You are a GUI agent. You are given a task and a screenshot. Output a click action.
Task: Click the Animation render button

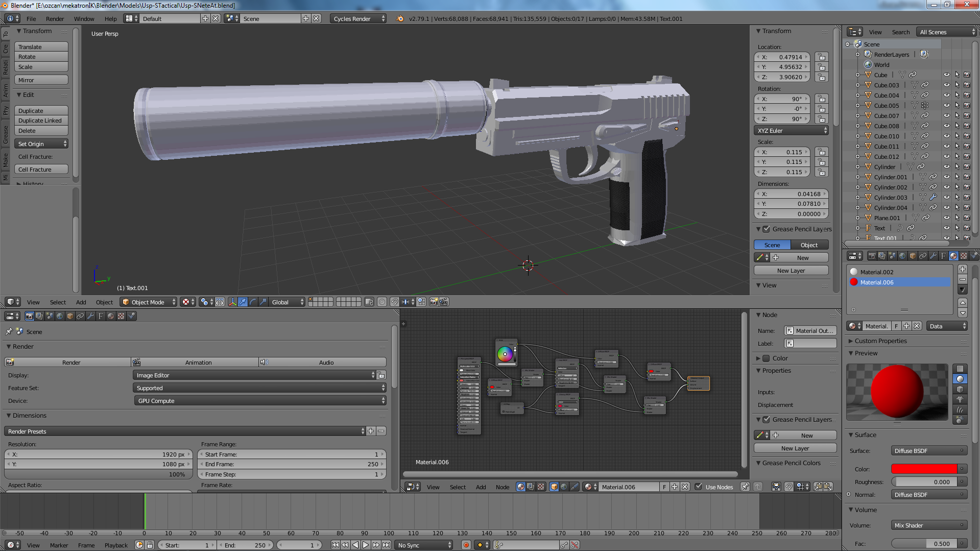tap(195, 363)
